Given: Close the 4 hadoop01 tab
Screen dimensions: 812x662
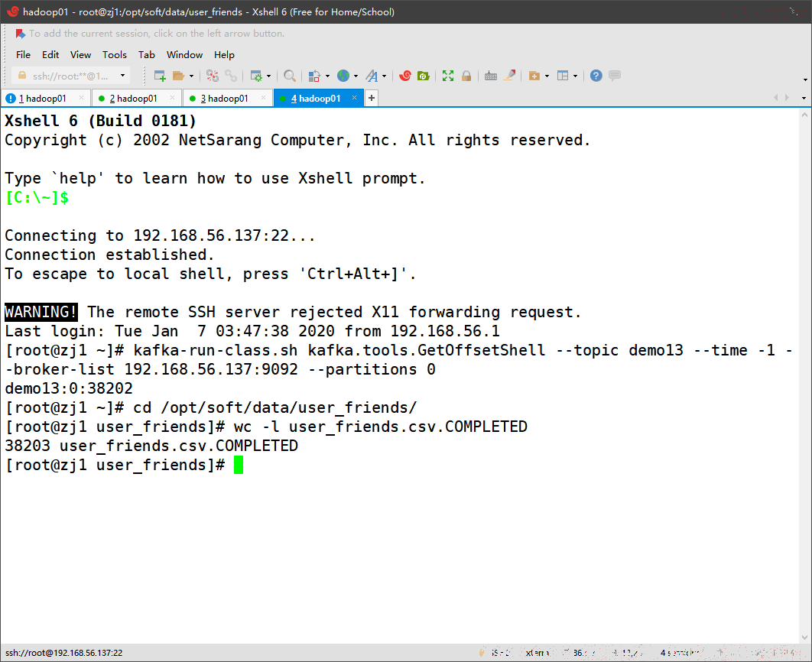Looking at the screenshot, I should (x=354, y=97).
